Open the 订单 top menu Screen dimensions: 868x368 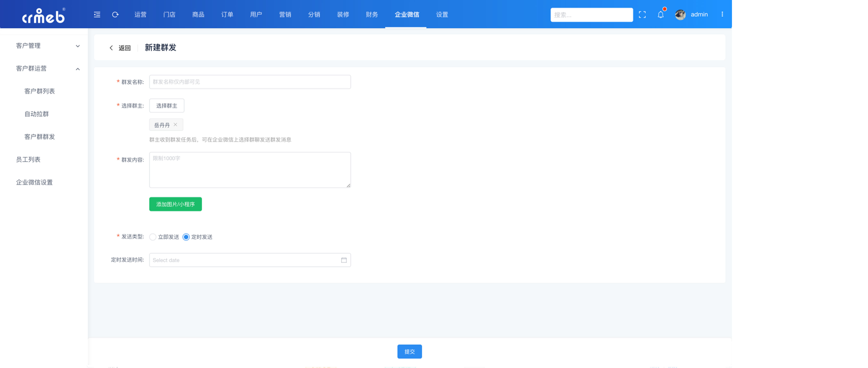[227, 15]
